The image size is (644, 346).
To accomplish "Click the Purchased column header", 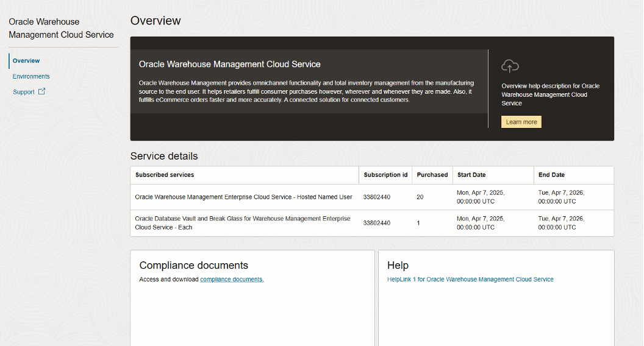I will tap(432, 175).
